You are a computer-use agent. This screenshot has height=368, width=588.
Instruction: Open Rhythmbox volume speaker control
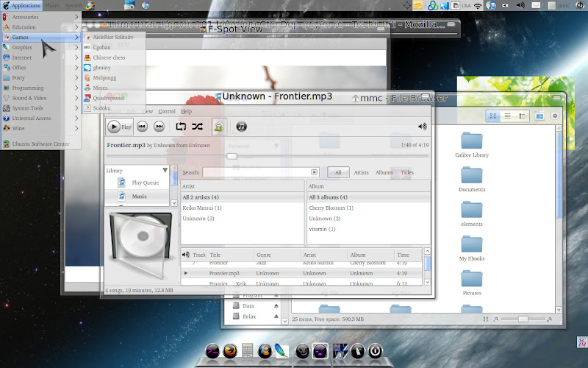422,127
